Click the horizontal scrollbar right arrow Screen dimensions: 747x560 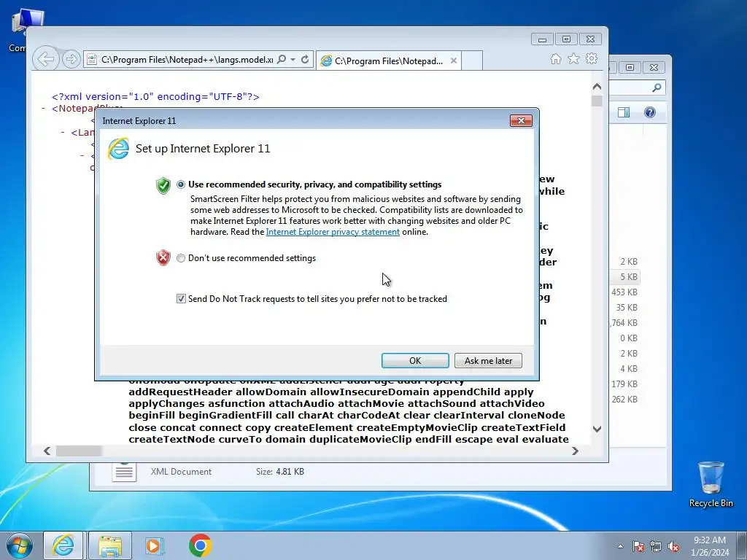tap(575, 451)
